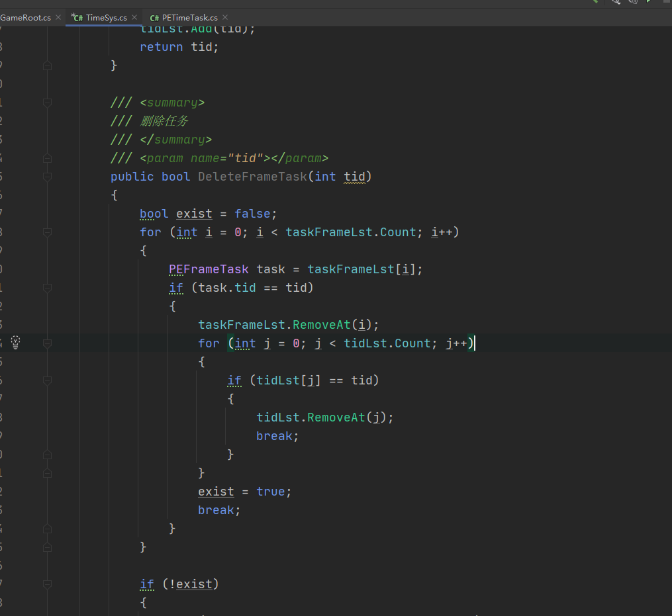Screen dimensions: 672x616
Task: Click the 'taskFrameLst.RemoveAt(i);' call
Action: click(289, 325)
